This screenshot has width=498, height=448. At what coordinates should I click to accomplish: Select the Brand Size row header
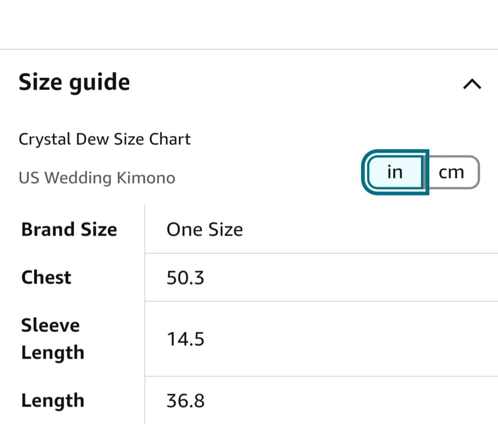tap(69, 229)
